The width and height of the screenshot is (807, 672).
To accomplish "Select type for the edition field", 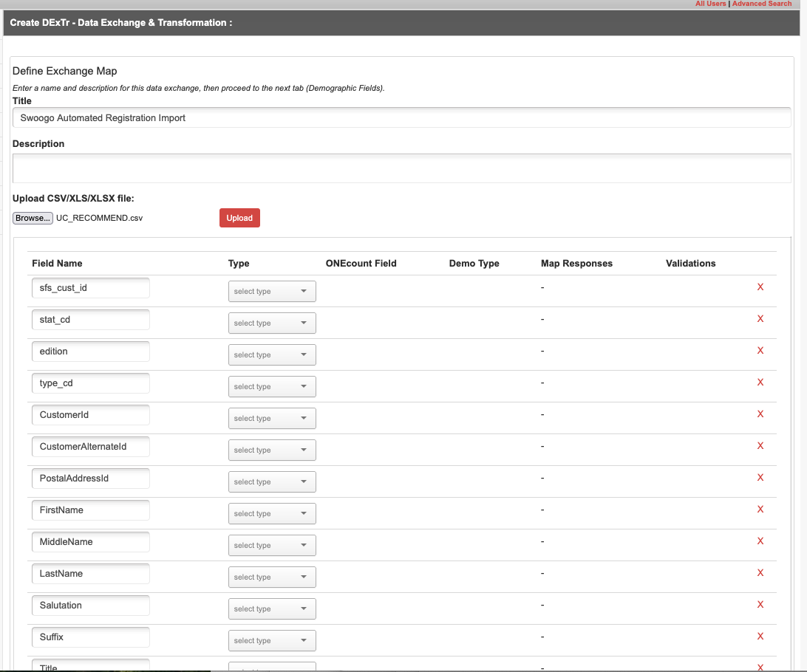I will [x=272, y=354].
